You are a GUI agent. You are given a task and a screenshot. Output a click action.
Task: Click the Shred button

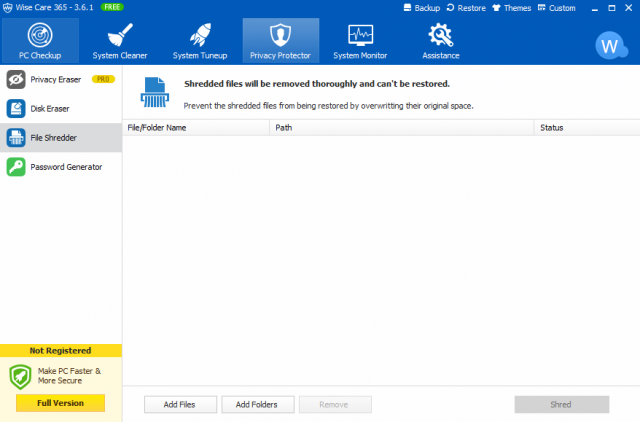562,404
